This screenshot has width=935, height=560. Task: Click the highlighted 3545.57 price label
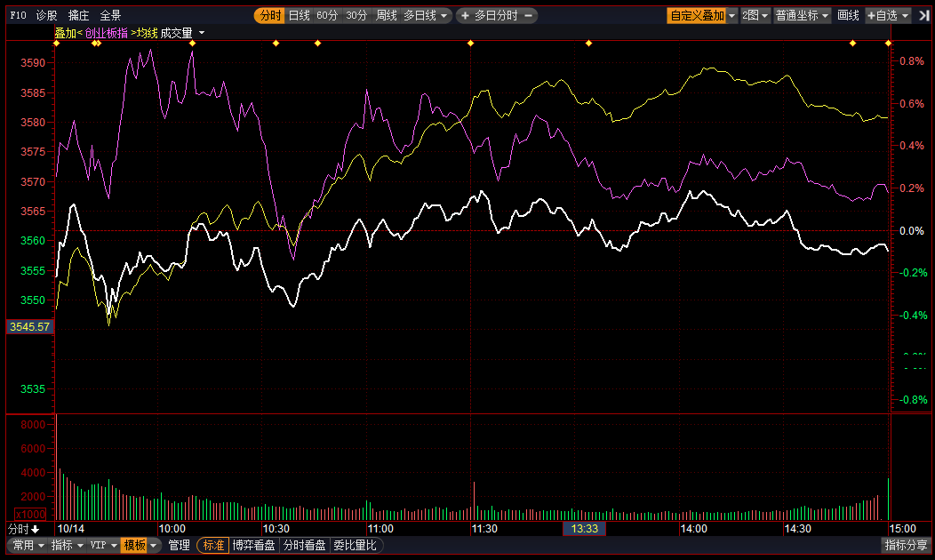tap(30, 327)
